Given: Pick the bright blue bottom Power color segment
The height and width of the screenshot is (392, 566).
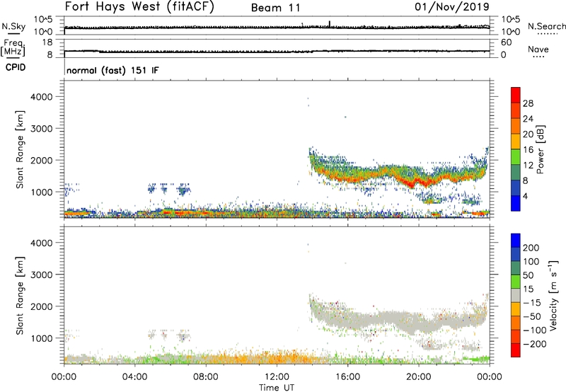Looking at the screenshot, I should (x=516, y=203).
